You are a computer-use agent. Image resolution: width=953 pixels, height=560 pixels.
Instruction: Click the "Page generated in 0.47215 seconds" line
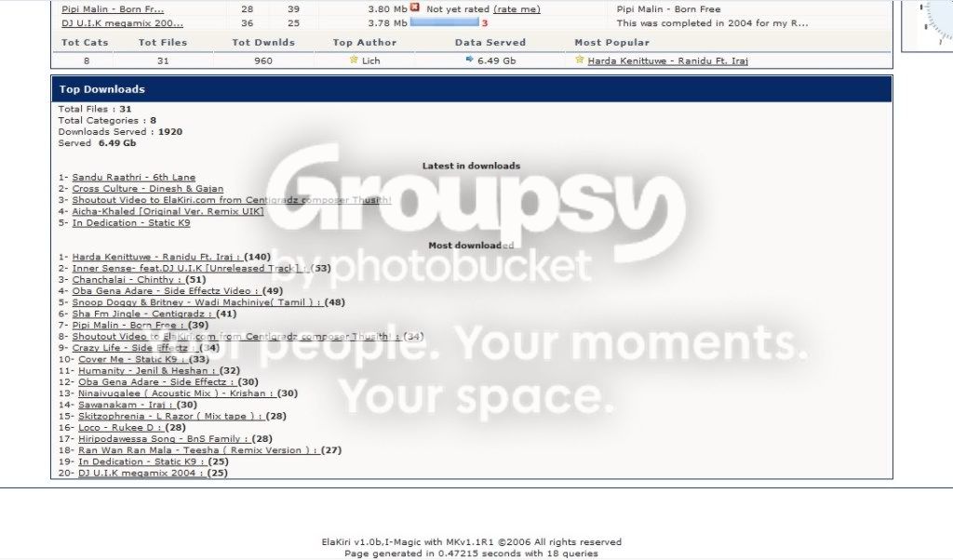[472, 553]
